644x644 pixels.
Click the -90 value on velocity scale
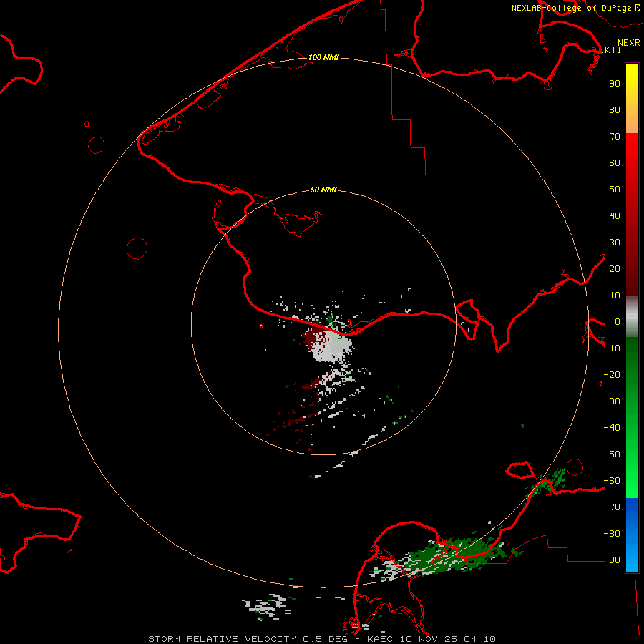point(612,560)
